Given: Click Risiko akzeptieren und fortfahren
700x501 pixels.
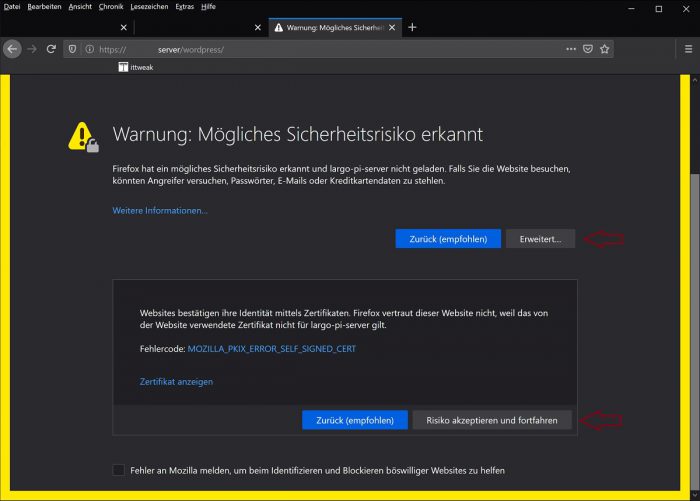Looking at the screenshot, I should (x=492, y=420).
